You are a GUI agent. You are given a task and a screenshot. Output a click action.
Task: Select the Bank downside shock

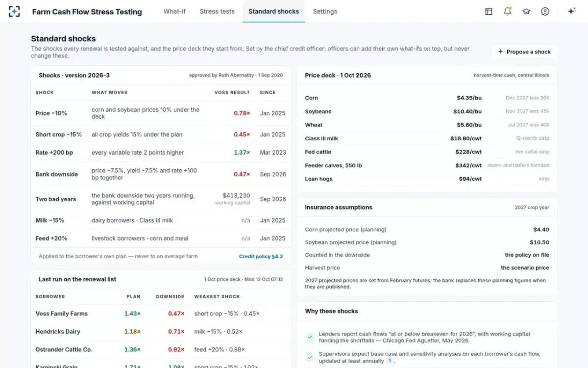coord(161,174)
